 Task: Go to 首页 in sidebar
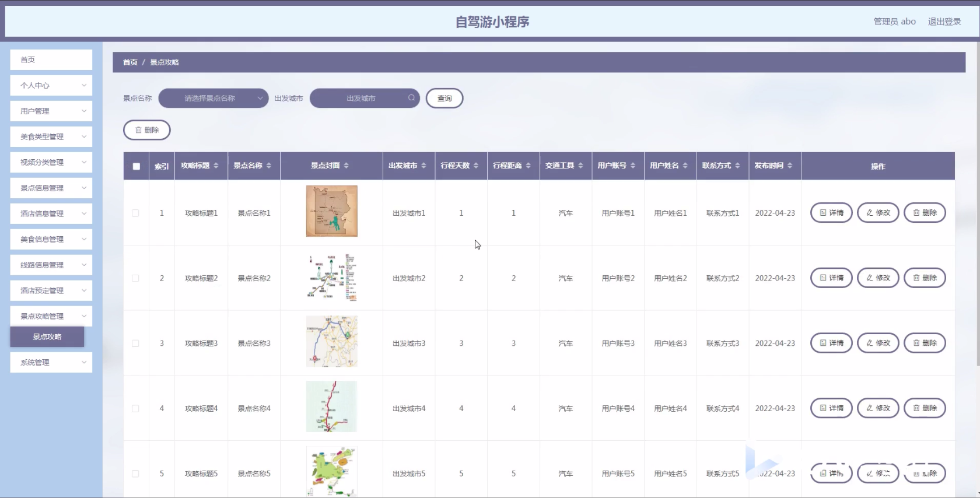coord(51,59)
